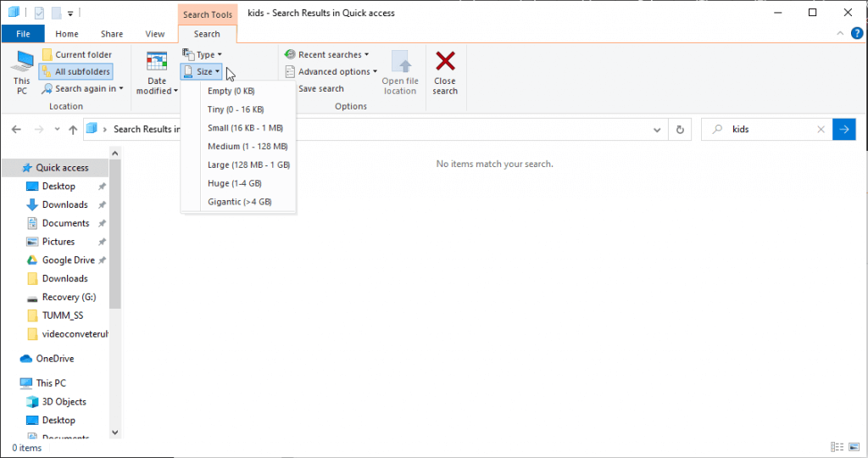Choose Medium (1 - 128 MB) size option
868x458 pixels.
pyautogui.click(x=245, y=146)
